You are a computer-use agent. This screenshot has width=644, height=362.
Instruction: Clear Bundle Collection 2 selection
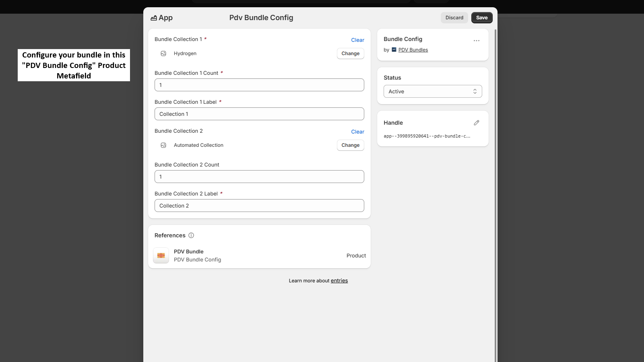tap(357, 132)
